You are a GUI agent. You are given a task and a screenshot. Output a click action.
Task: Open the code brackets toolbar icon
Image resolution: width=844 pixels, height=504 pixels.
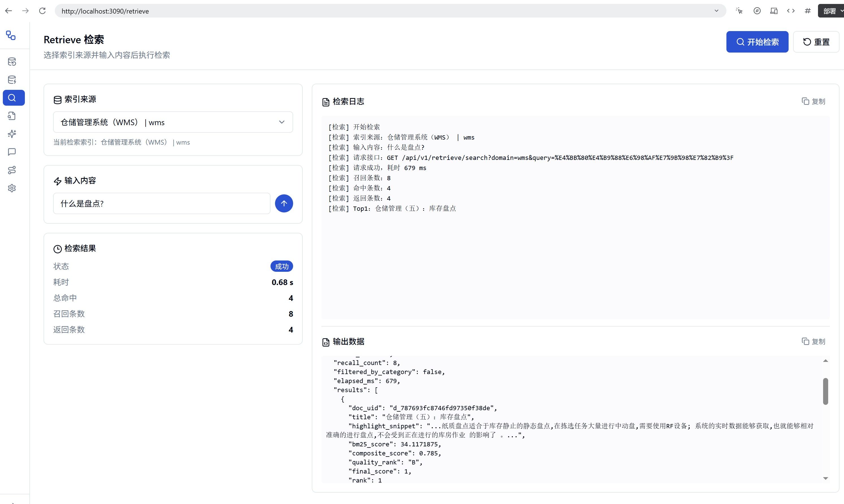(791, 11)
